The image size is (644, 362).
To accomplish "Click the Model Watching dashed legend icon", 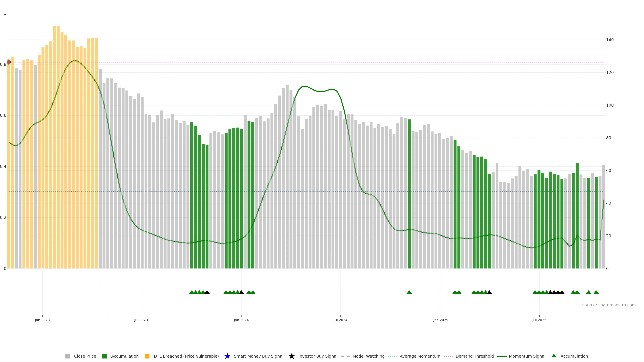I will point(345,356).
